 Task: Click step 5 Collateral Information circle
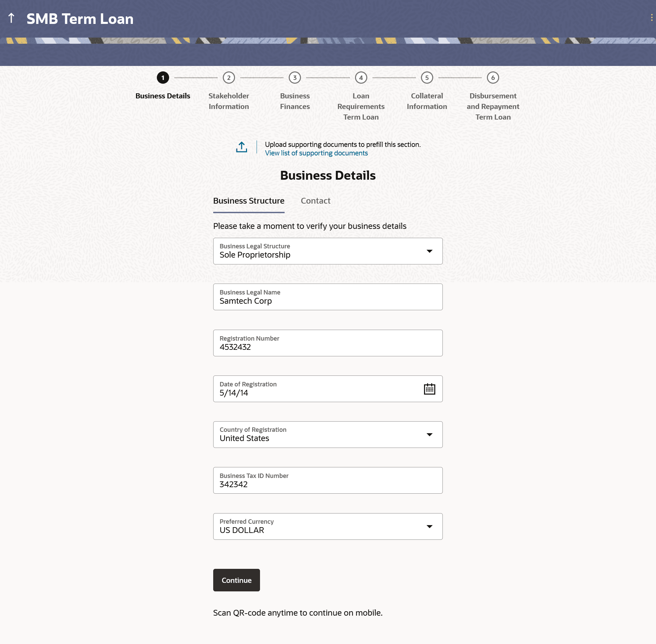pos(427,78)
